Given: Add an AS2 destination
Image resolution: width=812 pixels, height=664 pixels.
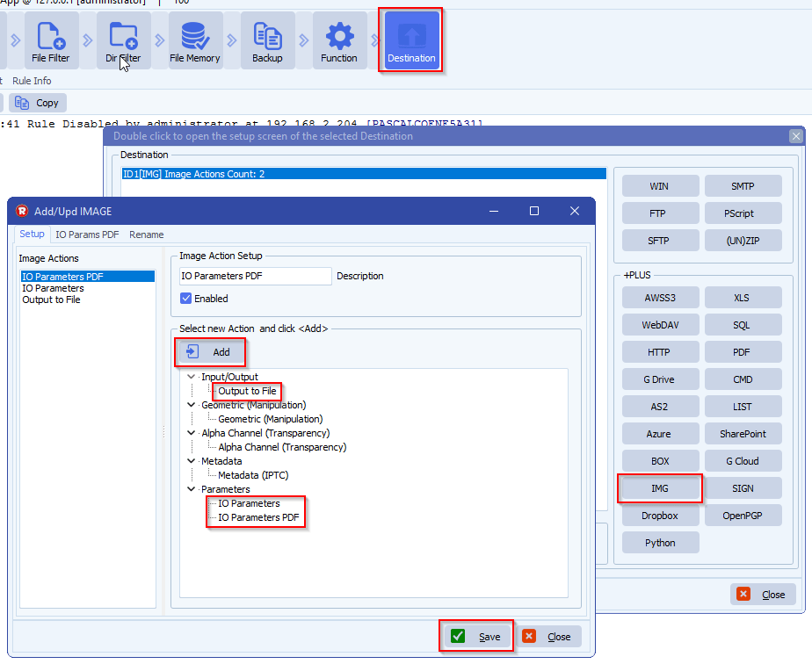Looking at the screenshot, I should click(x=660, y=407).
